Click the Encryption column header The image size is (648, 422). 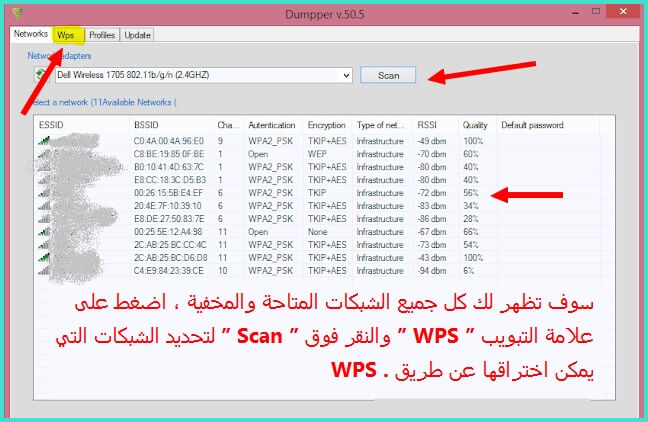[x=329, y=125]
